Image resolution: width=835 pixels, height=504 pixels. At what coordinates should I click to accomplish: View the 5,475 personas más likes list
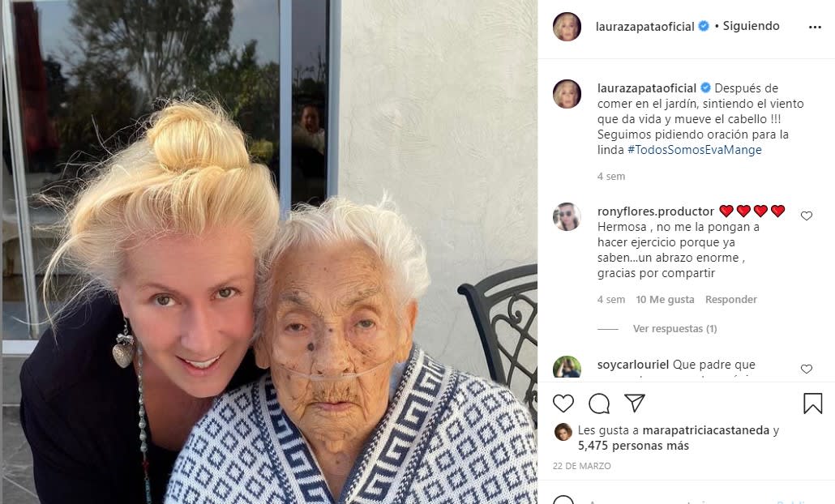pyautogui.click(x=633, y=446)
